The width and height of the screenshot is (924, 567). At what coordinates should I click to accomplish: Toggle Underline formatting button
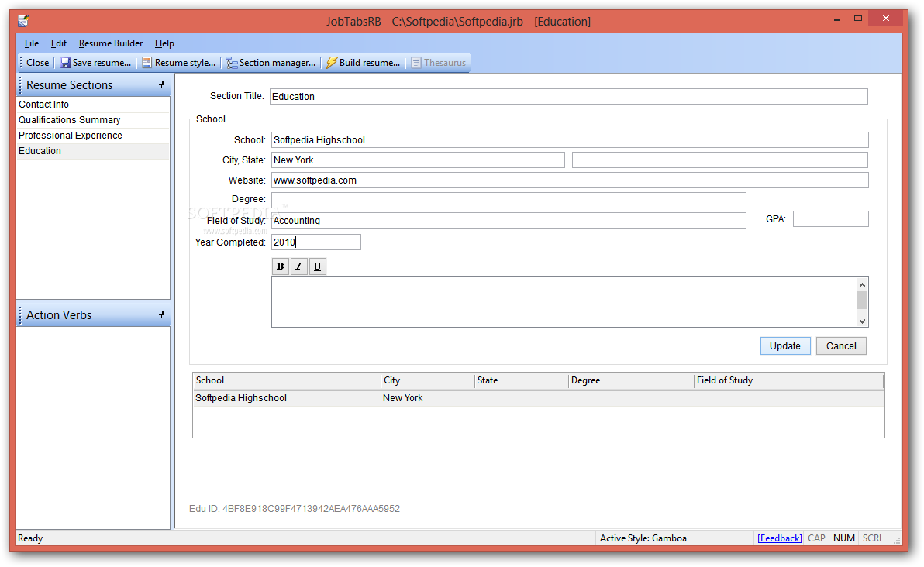[x=317, y=266]
